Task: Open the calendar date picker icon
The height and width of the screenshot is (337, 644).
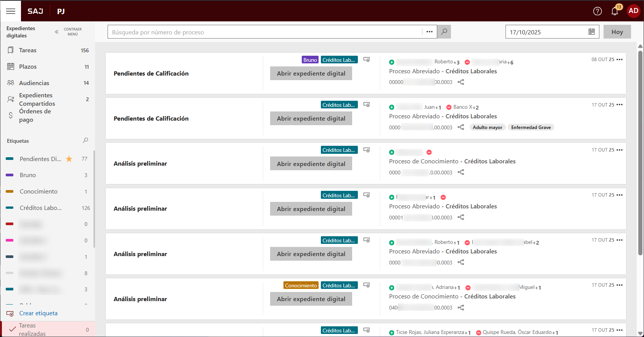Action: 592,32
